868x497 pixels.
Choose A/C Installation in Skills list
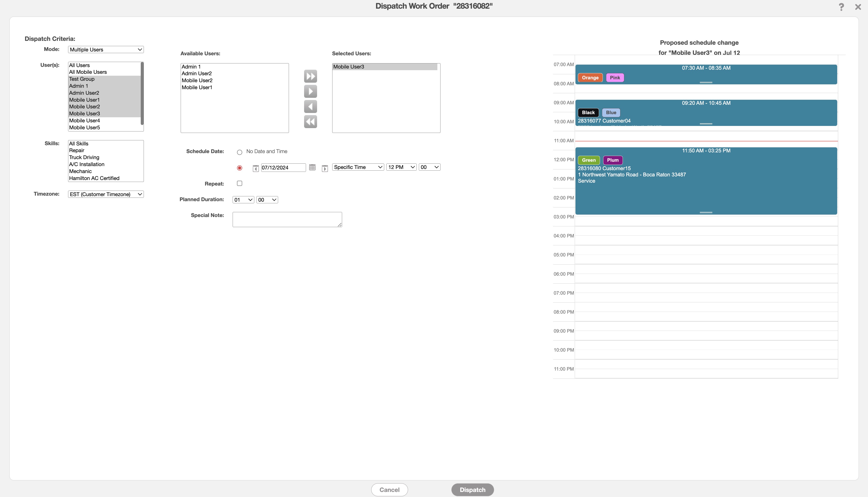tap(87, 164)
